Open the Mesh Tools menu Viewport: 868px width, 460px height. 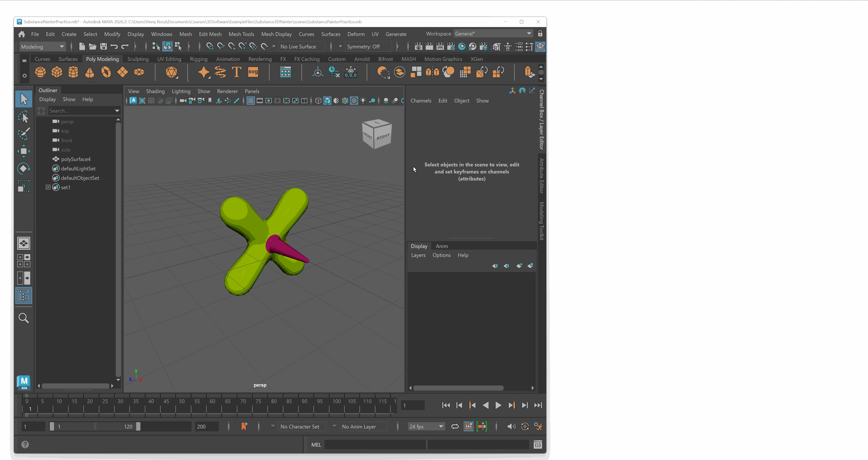pos(241,34)
